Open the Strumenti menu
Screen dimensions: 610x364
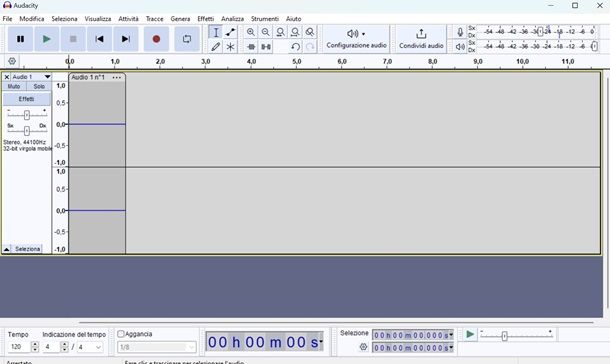(265, 19)
